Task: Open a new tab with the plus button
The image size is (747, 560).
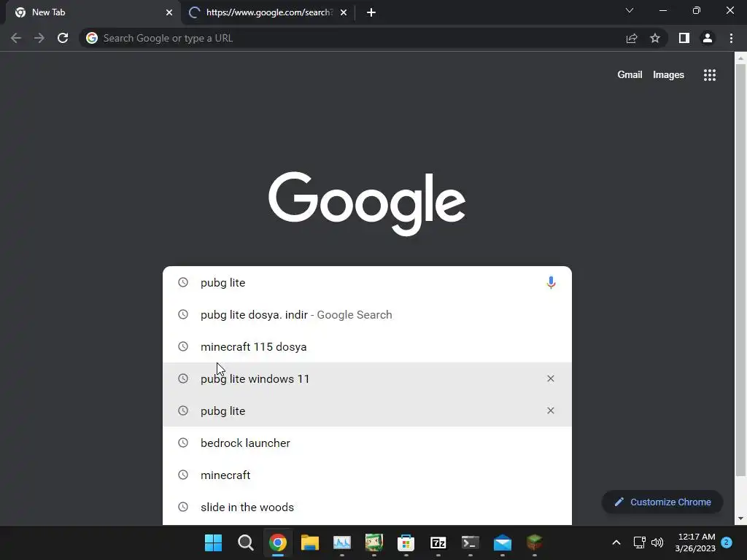Action: tap(371, 12)
